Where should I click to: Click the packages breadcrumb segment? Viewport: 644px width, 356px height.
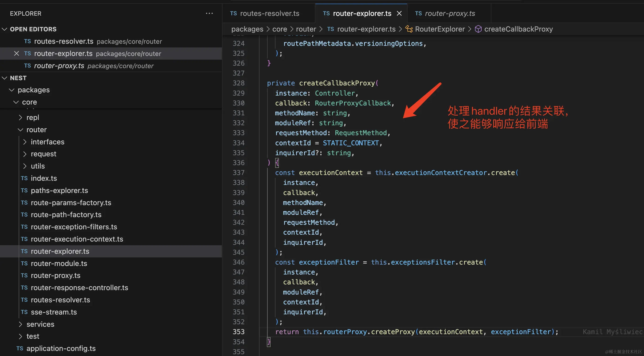coord(247,29)
